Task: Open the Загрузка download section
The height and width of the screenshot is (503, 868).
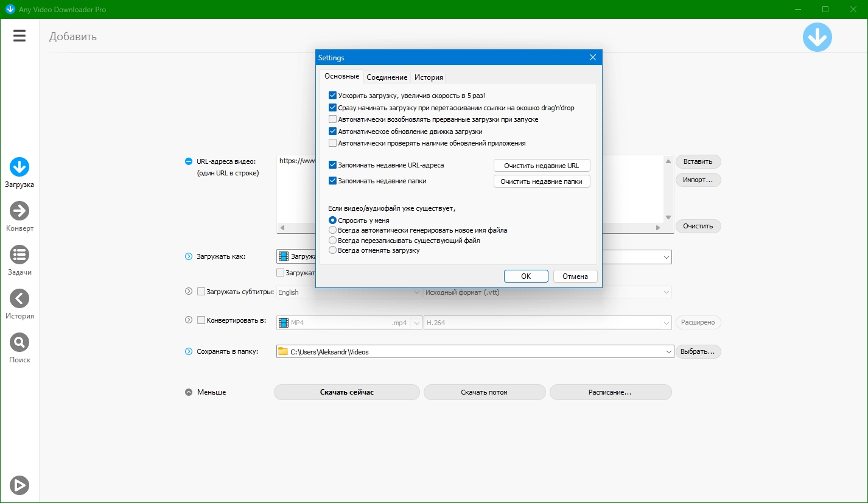Action: (x=19, y=173)
